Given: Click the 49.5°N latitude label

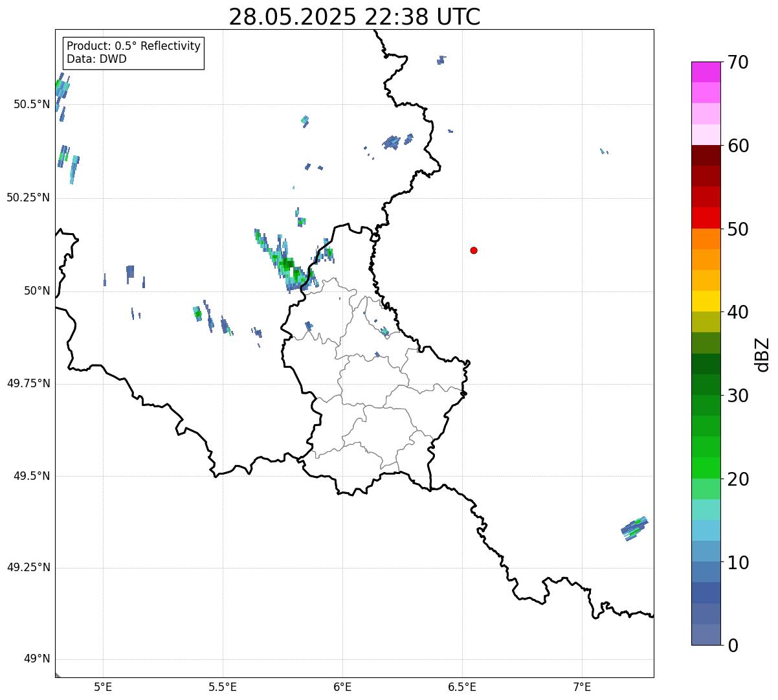Looking at the screenshot, I should coord(32,476).
